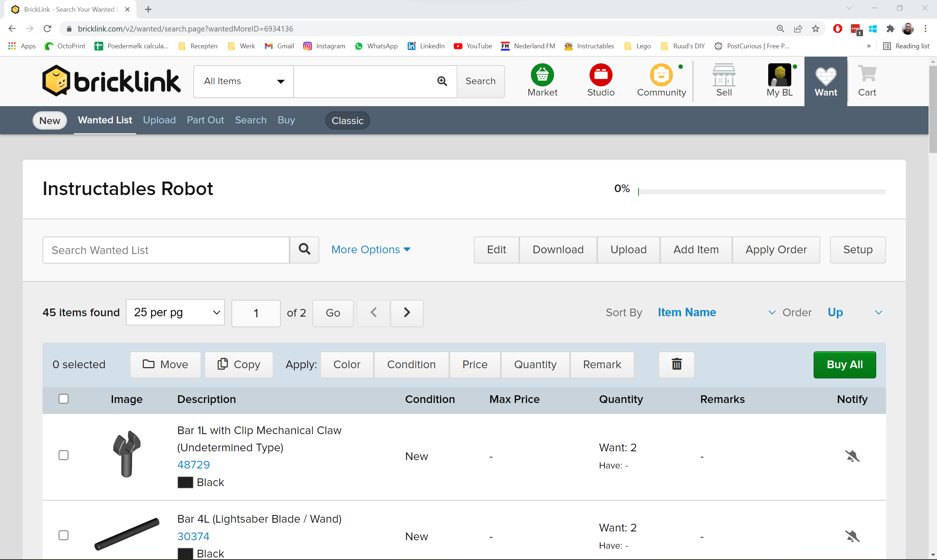Screen dimensions: 937x560
Task: Click the Black color swatch of 48729
Action: click(185, 482)
